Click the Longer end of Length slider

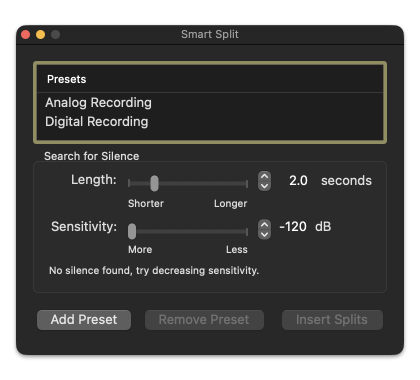(231, 203)
